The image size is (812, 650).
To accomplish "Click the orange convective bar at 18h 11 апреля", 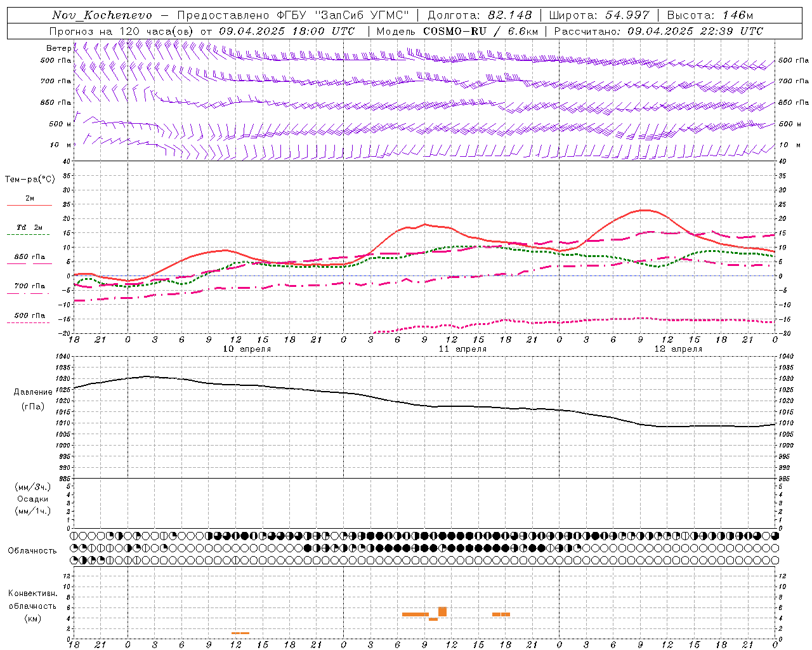I will tap(506, 614).
